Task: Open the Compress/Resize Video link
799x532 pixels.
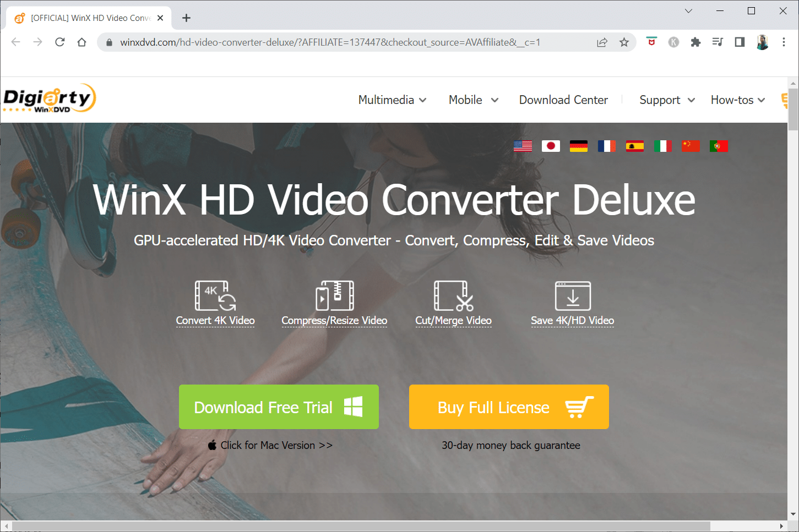Action: pos(334,320)
